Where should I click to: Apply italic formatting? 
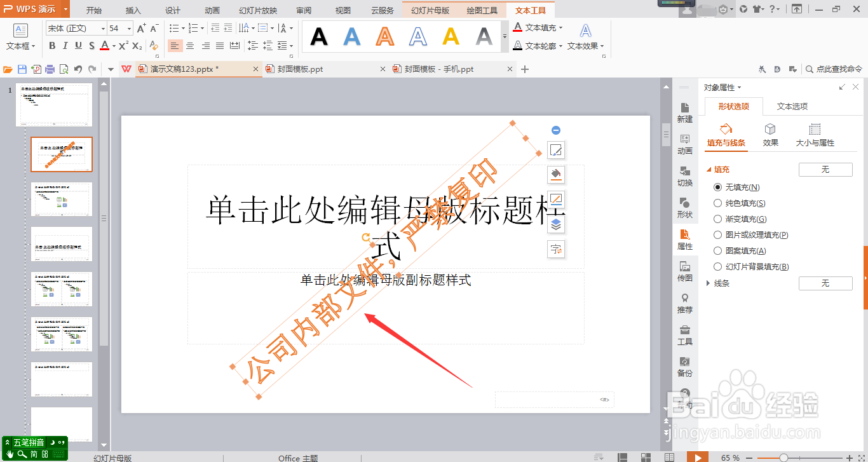[x=65, y=46]
